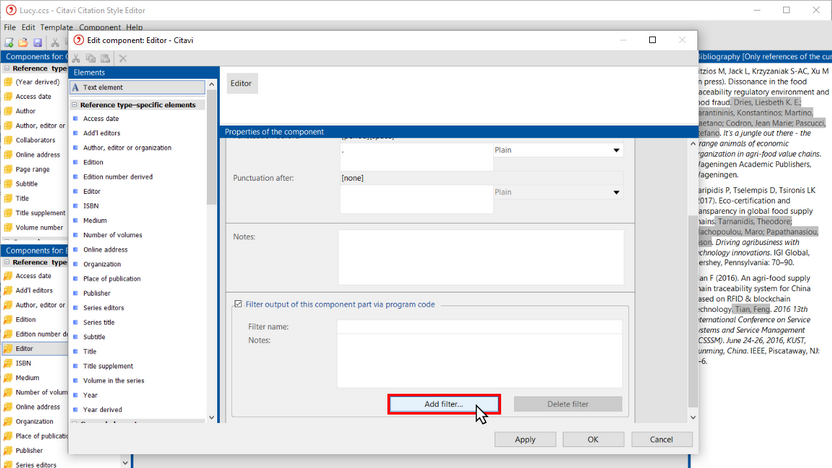Click the OK button

[x=593, y=439]
